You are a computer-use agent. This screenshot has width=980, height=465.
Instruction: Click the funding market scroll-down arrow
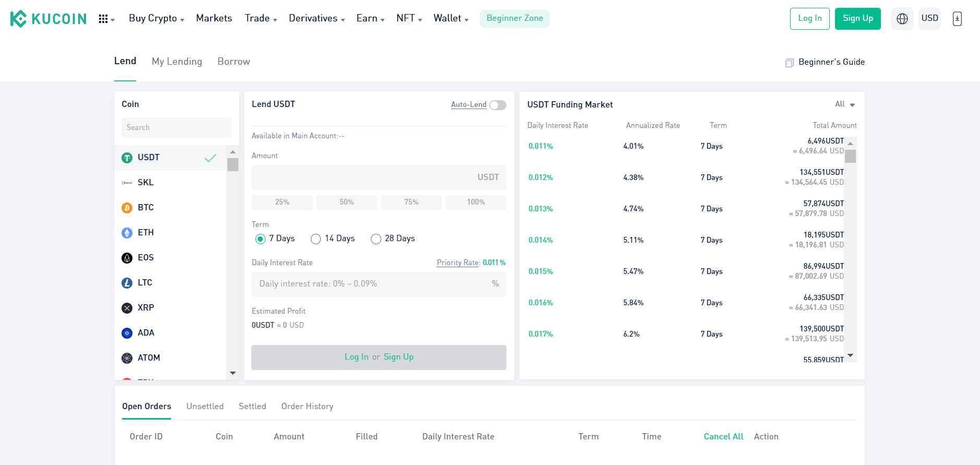(850, 356)
